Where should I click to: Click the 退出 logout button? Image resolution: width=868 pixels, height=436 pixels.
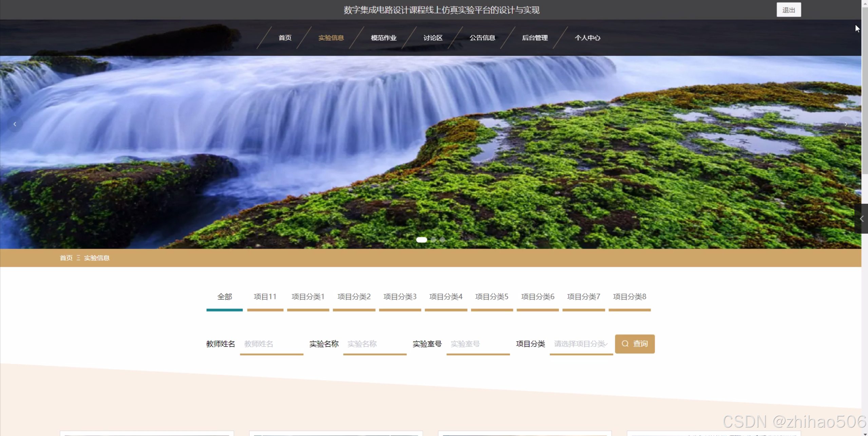pos(788,10)
